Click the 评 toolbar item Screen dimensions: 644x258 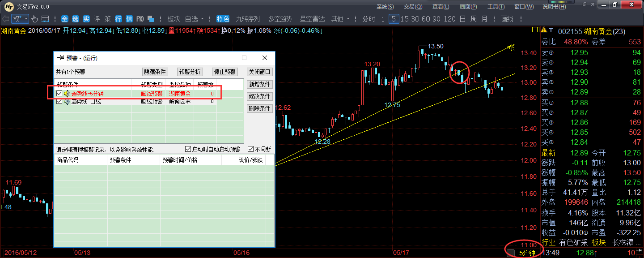97,19
